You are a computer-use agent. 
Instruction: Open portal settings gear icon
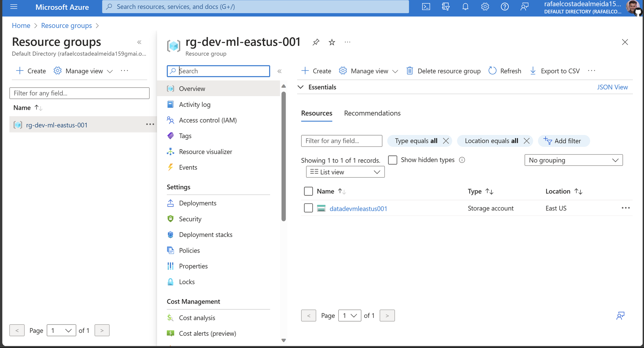click(x=485, y=7)
